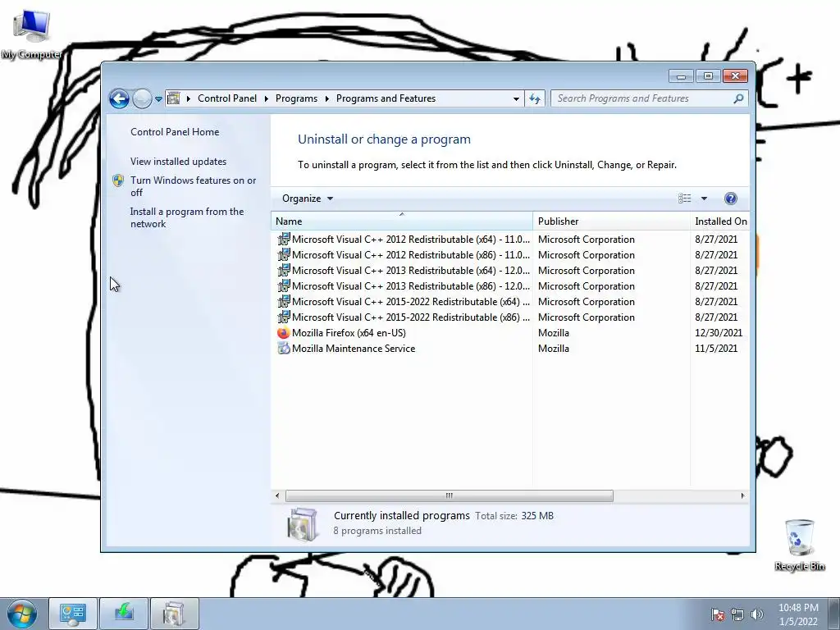The image size is (840, 630).
Task: Expand arrow after Control Panel breadcrumb
Action: tap(267, 98)
